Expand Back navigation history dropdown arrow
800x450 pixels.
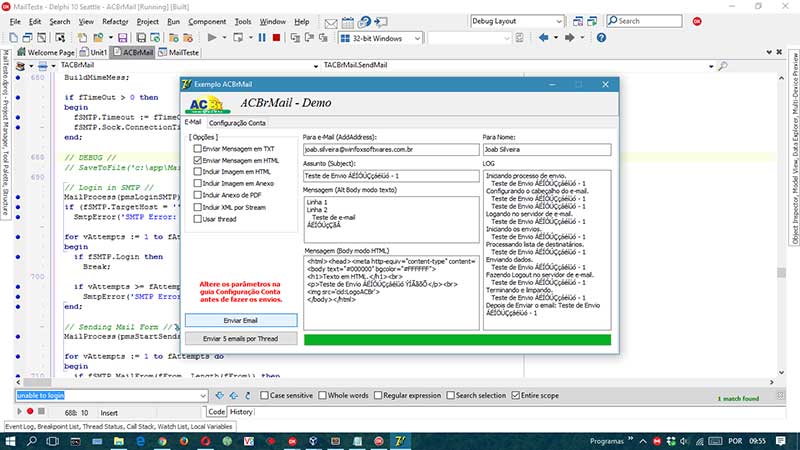(x=556, y=37)
